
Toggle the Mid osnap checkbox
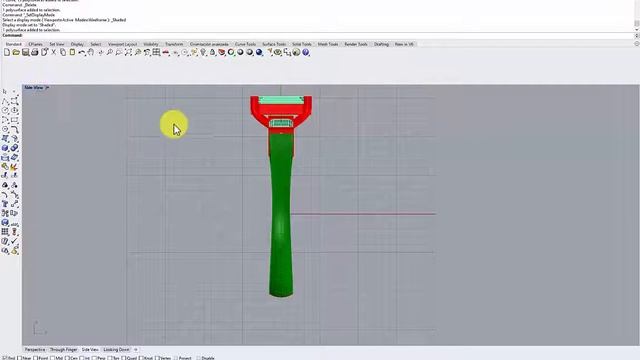52,358
